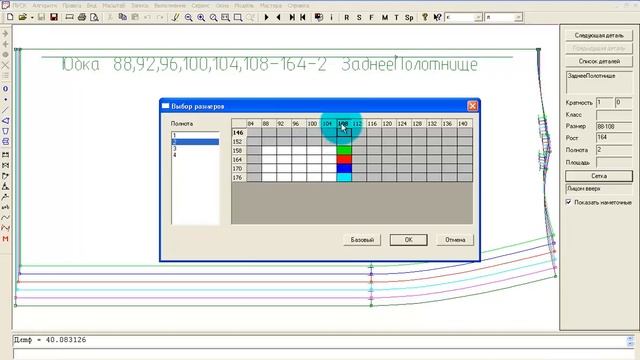
Task: Click the 'Сетка' button
Action: point(599,176)
